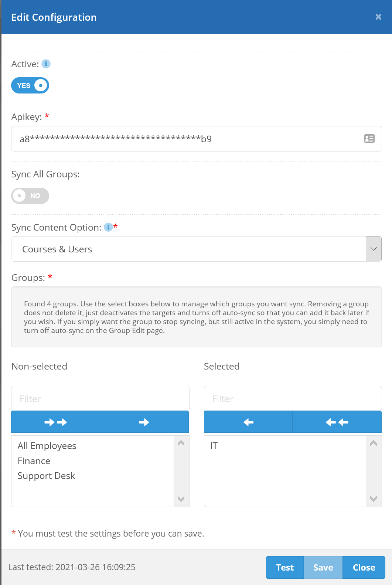The height and width of the screenshot is (585, 392).
Task: Select All Employees in Non-selected list
Action: point(47,446)
